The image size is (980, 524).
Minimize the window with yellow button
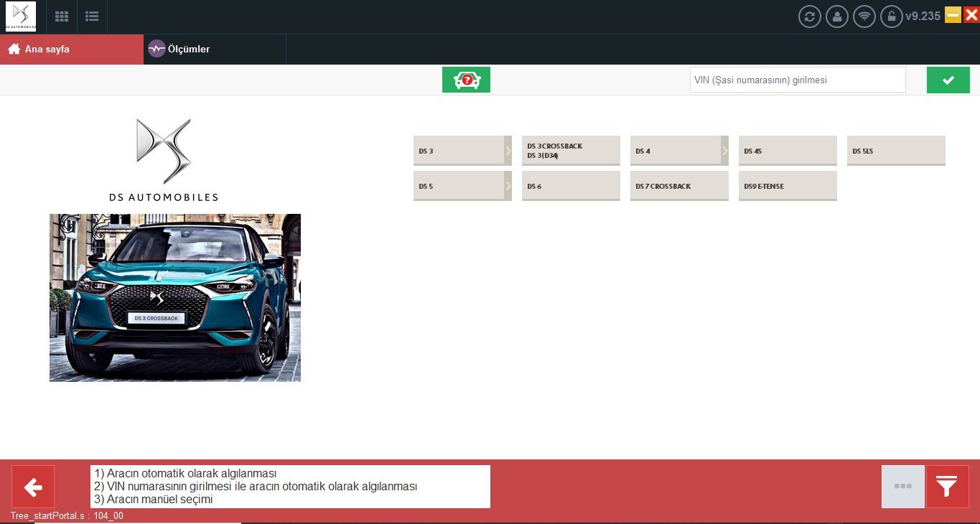[953, 15]
